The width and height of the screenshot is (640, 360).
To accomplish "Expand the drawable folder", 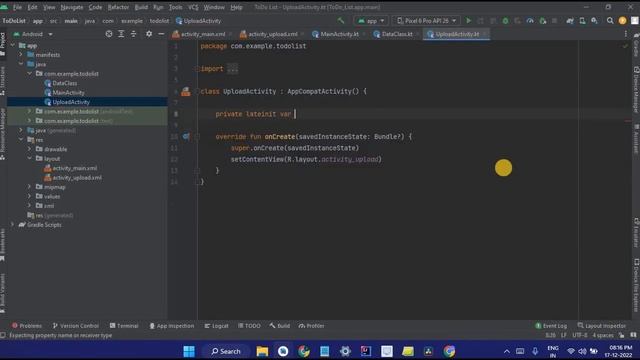I will (29, 149).
